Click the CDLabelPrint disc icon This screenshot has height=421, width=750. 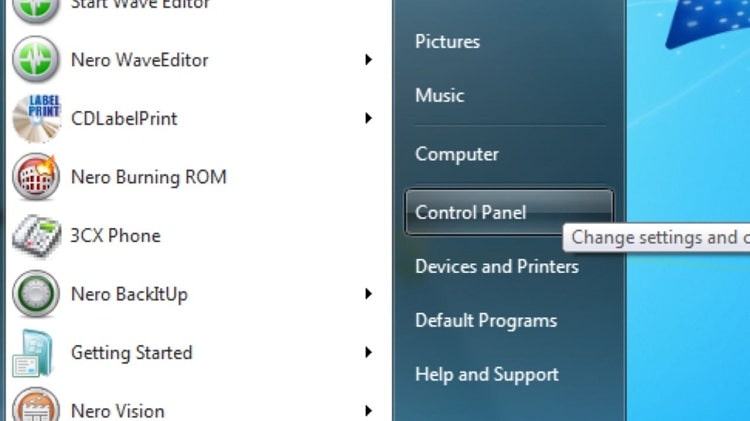pyautogui.click(x=37, y=118)
